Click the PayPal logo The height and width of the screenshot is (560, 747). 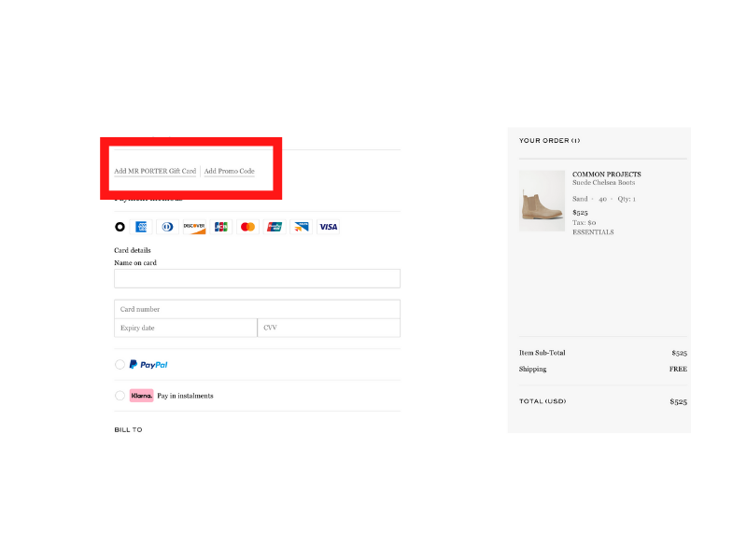tap(148, 365)
